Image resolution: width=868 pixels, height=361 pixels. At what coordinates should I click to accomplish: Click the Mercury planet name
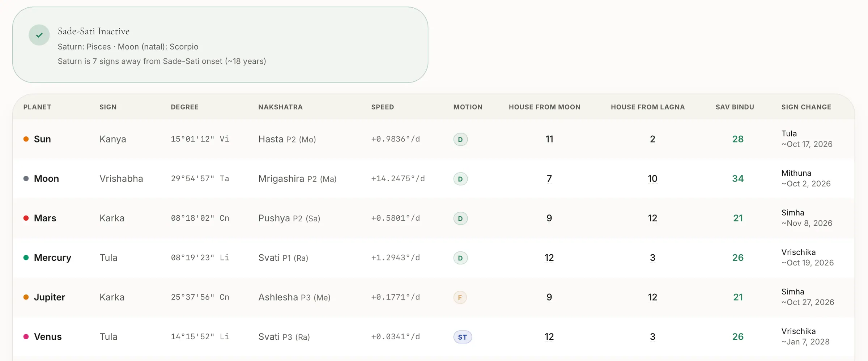point(52,258)
